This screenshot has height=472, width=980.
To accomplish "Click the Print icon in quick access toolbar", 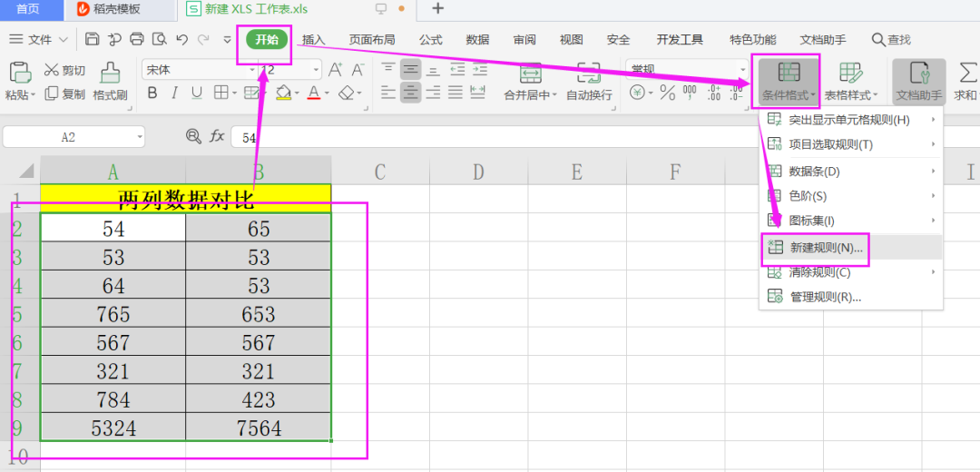I will pos(137,39).
